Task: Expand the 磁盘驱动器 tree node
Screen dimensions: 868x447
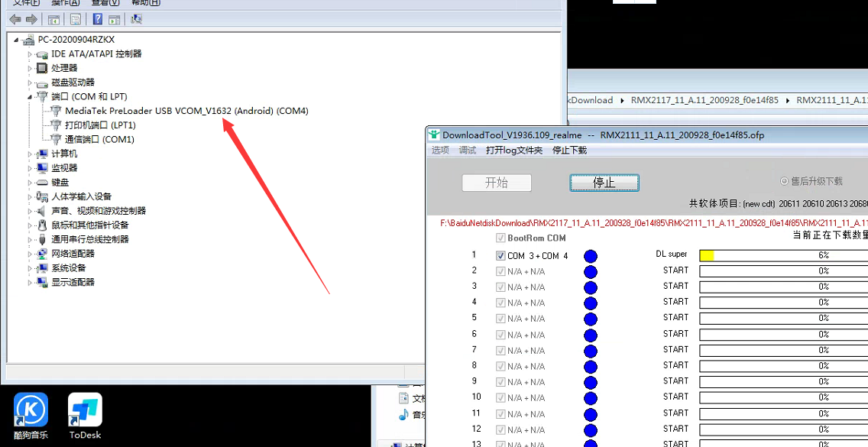Action: [x=30, y=83]
